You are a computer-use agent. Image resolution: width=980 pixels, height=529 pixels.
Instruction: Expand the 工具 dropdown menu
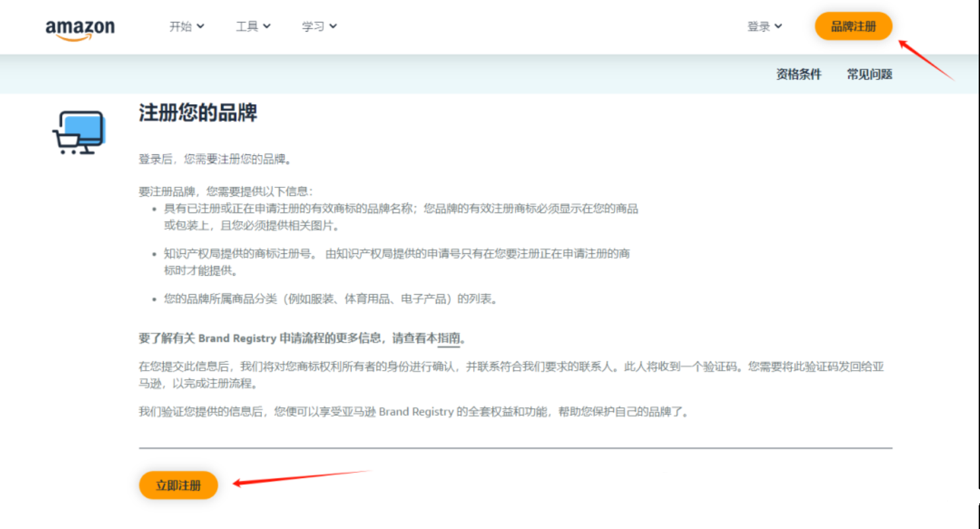click(253, 26)
